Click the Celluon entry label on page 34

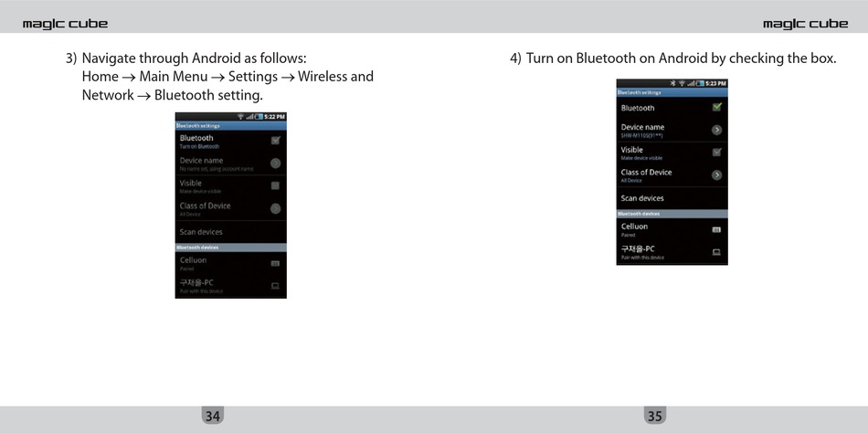(x=193, y=260)
